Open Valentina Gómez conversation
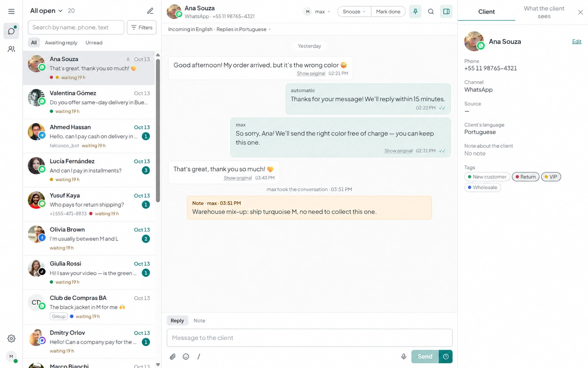The width and height of the screenshot is (588, 368). pyautogui.click(x=89, y=102)
